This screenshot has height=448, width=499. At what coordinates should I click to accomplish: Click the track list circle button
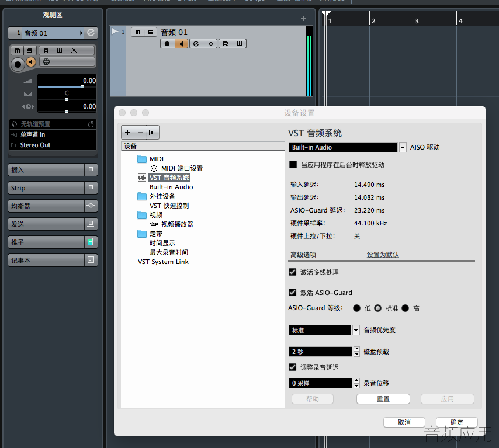tap(210, 44)
